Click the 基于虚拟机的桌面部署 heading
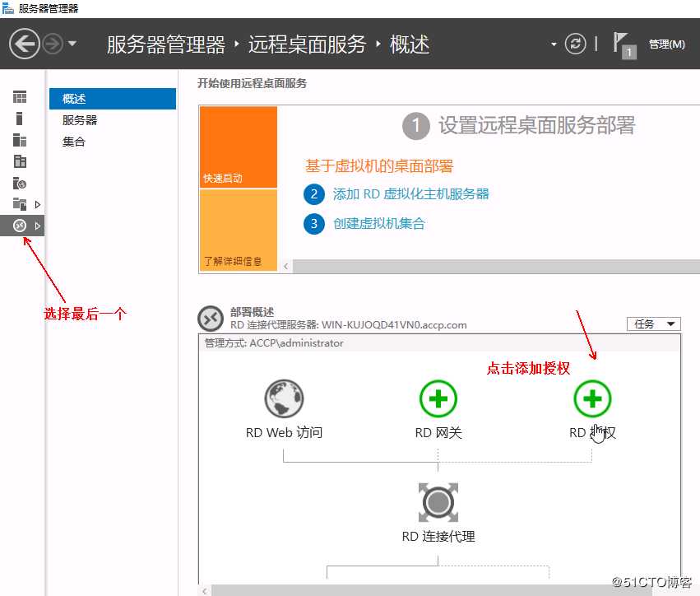This screenshot has width=700, height=596. (x=379, y=166)
